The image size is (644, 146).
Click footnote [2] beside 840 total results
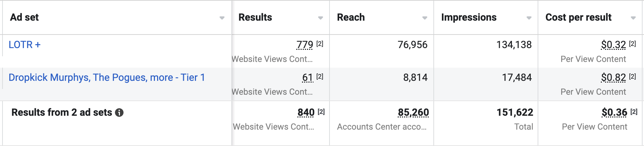coord(321,111)
